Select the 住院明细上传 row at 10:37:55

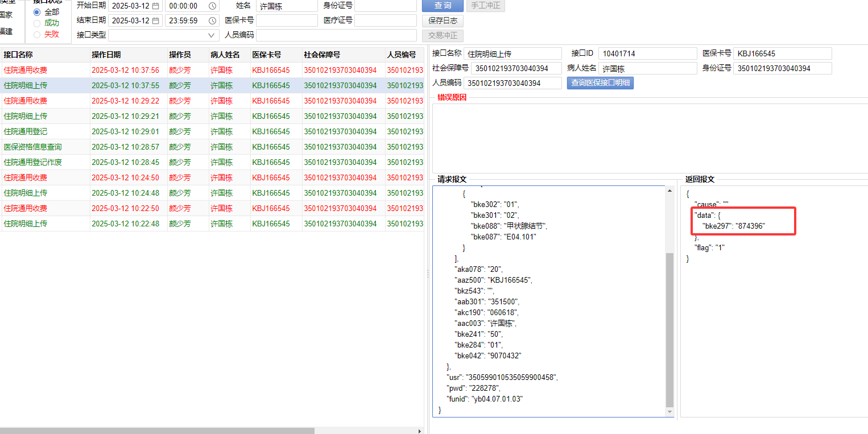212,86
